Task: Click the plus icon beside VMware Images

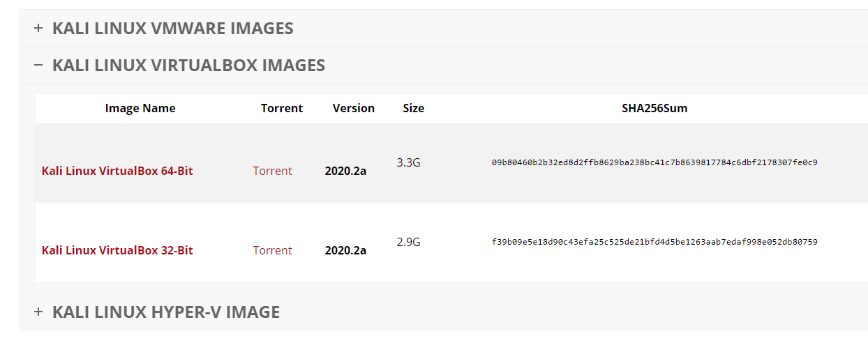Action: click(x=38, y=29)
